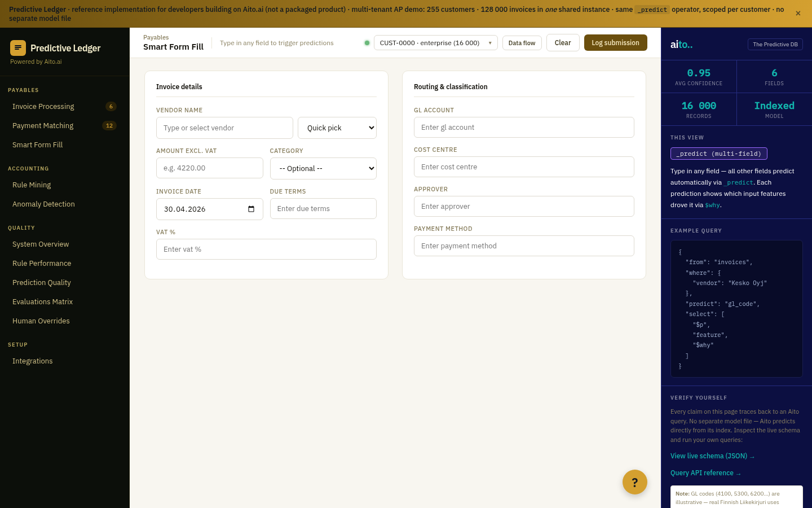Image resolution: width=812 pixels, height=508 pixels.
Task: Focus the GL account field
Action: click(524, 128)
